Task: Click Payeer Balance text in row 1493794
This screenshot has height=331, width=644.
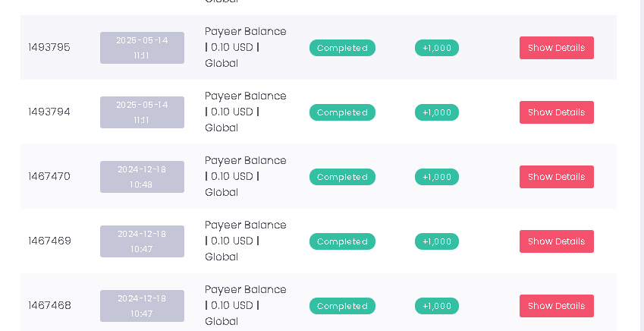Action: (x=245, y=96)
